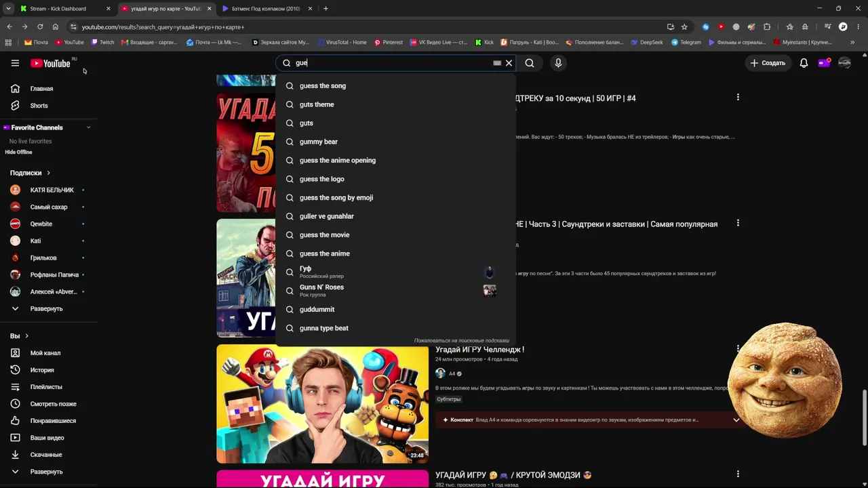Image resolution: width=868 pixels, height=488 pixels.
Task: Expand the Конспект summary chevron
Action: pyautogui.click(x=736, y=420)
